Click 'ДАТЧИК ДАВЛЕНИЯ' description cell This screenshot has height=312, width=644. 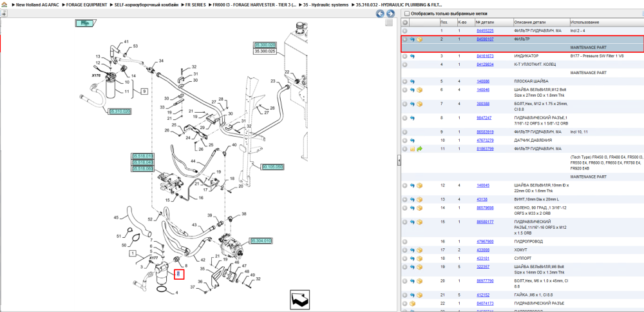pos(533,141)
